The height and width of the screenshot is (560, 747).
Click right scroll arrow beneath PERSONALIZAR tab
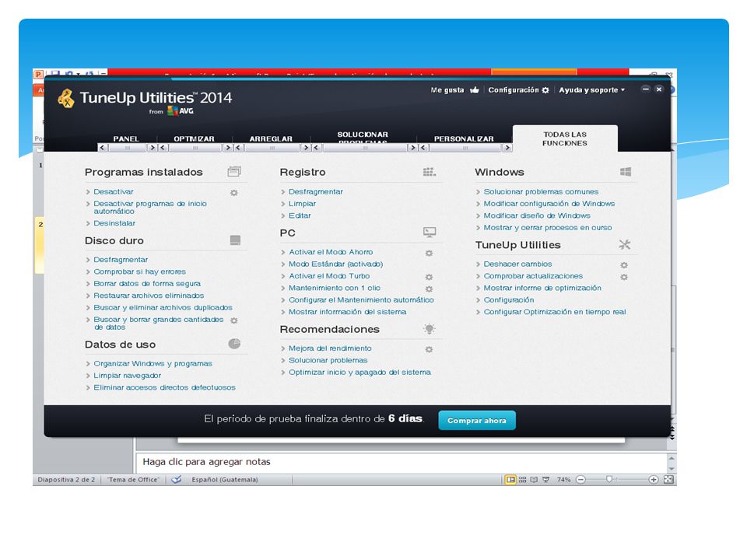[x=507, y=148]
